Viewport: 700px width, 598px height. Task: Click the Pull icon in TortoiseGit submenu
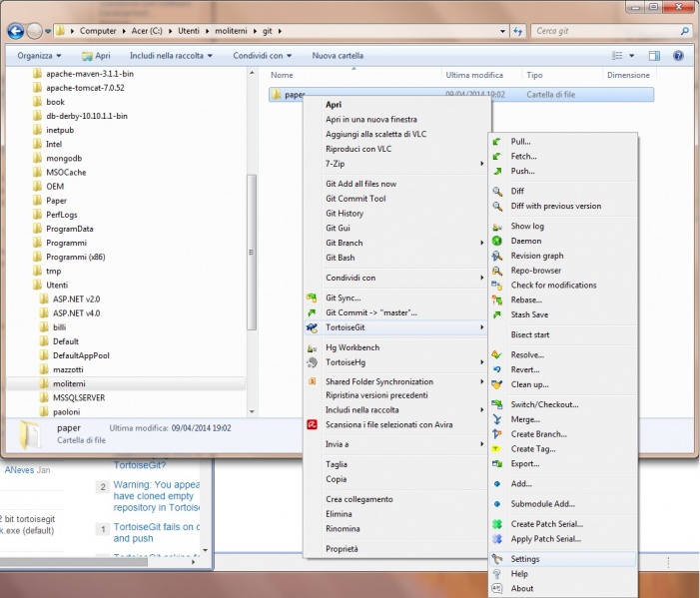point(497,142)
